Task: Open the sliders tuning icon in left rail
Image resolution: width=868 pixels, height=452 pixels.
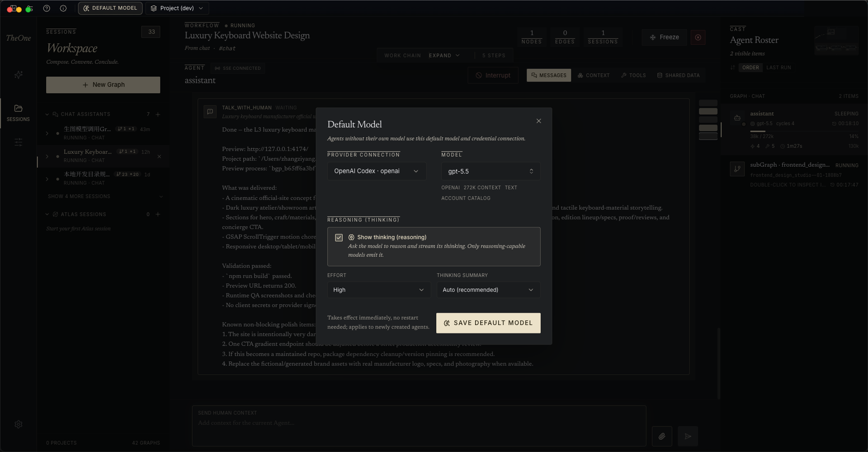Action: 19,142
